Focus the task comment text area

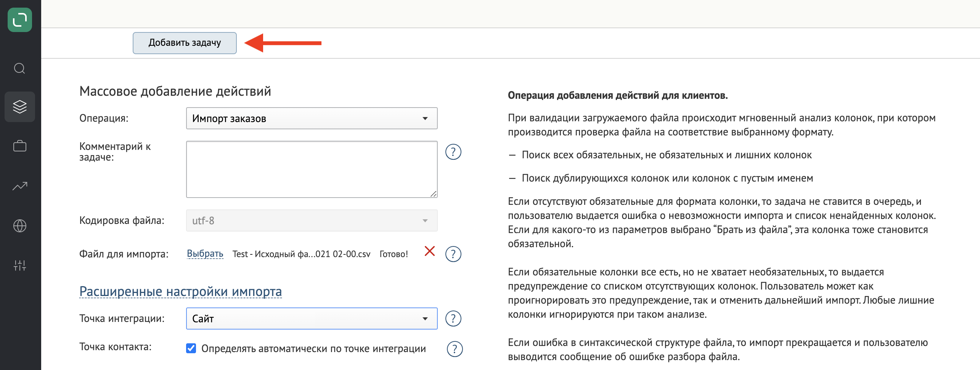coord(312,169)
